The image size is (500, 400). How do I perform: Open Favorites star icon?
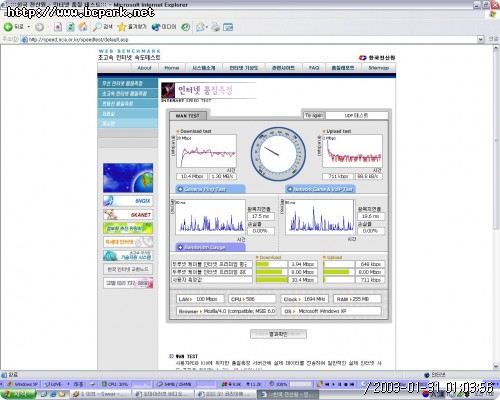[122, 27]
